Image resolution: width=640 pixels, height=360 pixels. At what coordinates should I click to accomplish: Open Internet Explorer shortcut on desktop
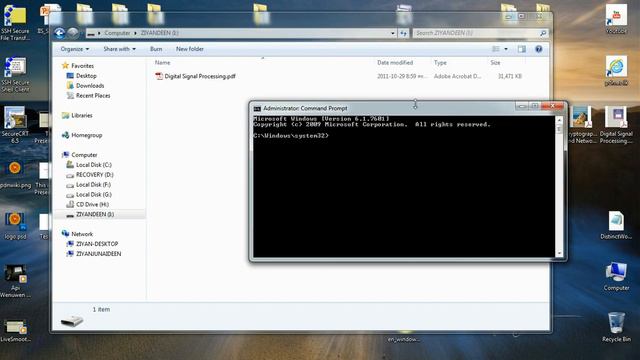coord(616,71)
